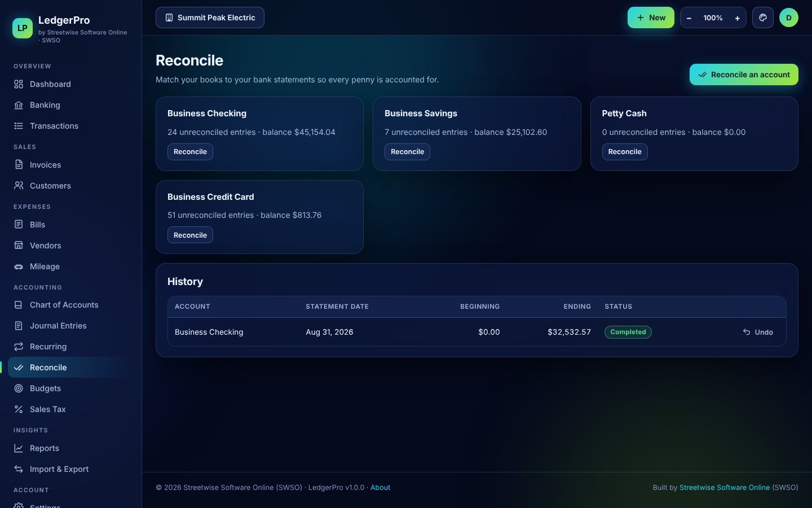Click the Import & Export arrows icon
Viewport: 812px width, 508px height.
19,469
